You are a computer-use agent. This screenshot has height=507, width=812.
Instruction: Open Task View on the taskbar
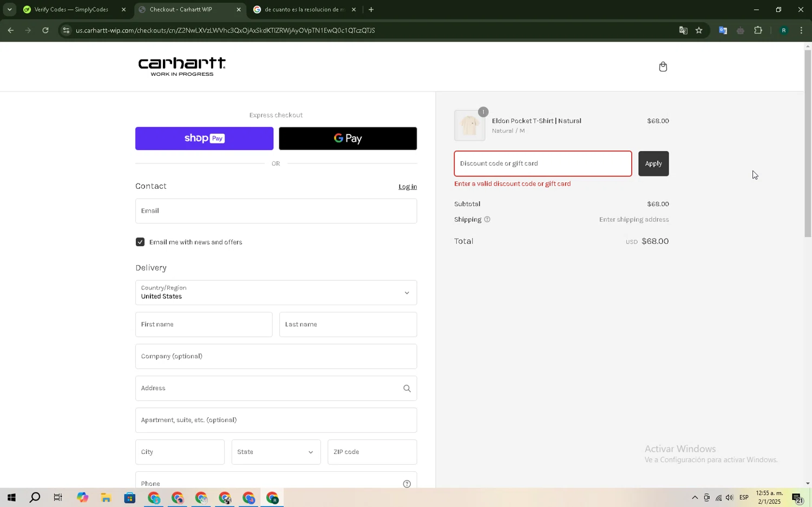pyautogui.click(x=58, y=497)
